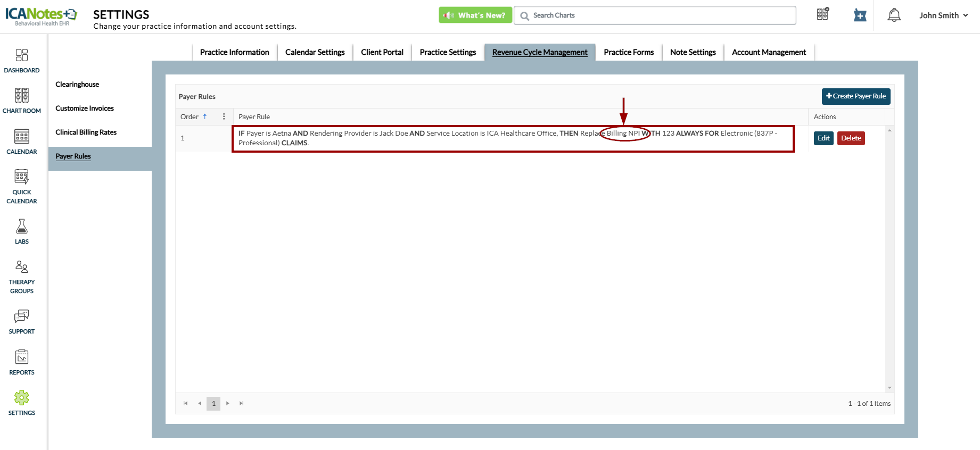The width and height of the screenshot is (980, 450).
Task: Click the Create Payer Rule button
Action: (855, 96)
